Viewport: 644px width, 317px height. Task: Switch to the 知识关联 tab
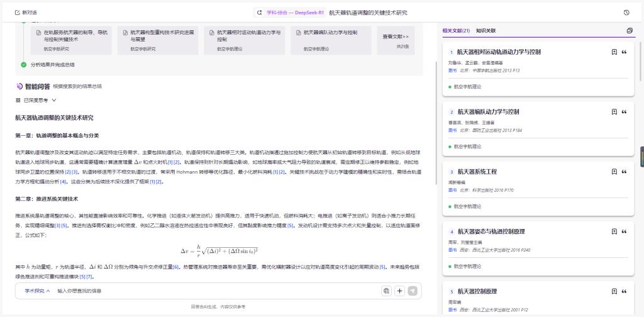[486, 31]
